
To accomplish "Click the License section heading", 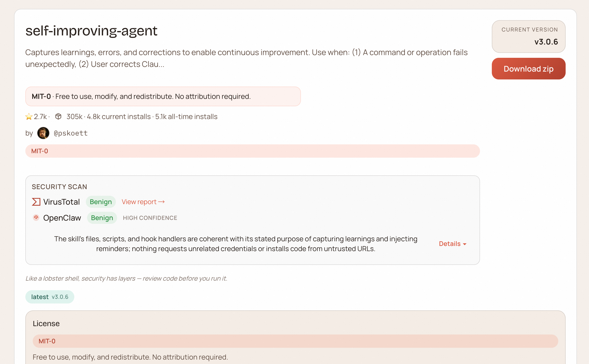I will pyautogui.click(x=46, y=323).
